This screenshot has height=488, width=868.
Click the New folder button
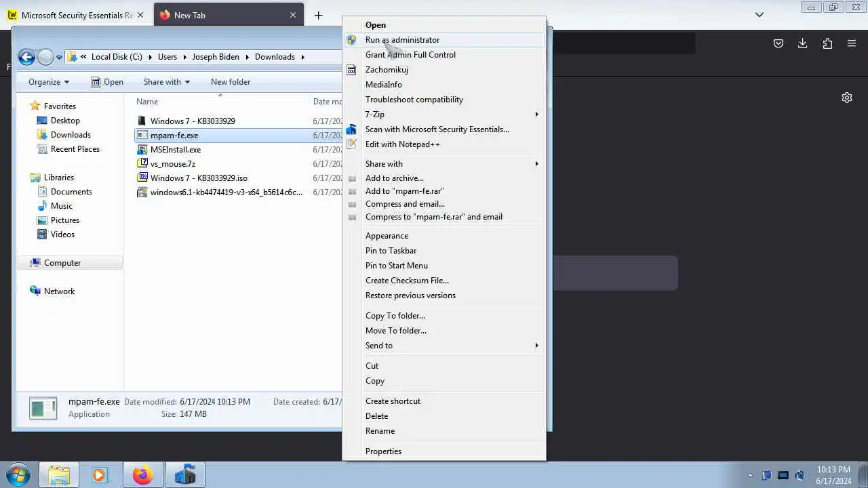pos(231,82)
